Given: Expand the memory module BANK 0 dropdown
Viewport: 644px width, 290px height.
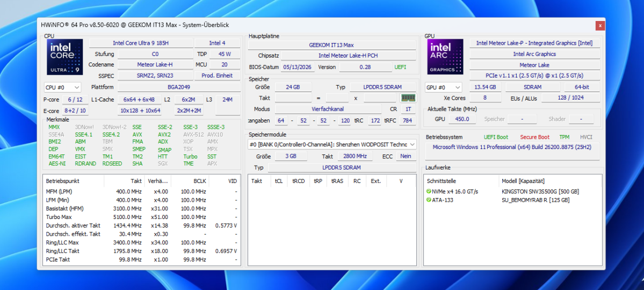Looking at the screenshot, I should (x=332, y=144).
